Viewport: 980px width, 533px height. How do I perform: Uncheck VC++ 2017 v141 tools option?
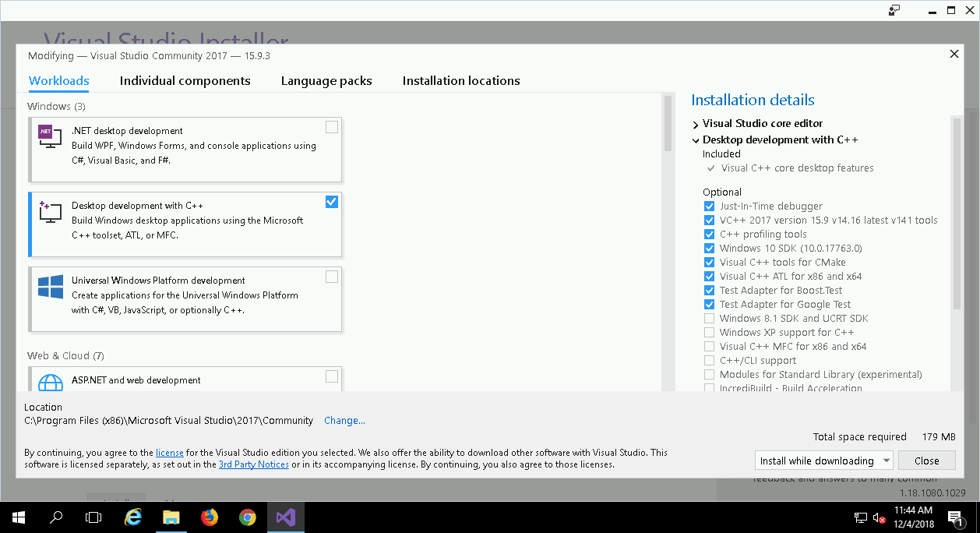click(x=709, y=221)
